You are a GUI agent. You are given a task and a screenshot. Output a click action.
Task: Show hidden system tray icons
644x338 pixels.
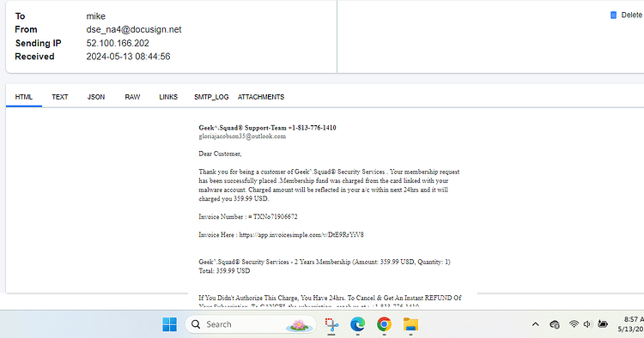535,324
